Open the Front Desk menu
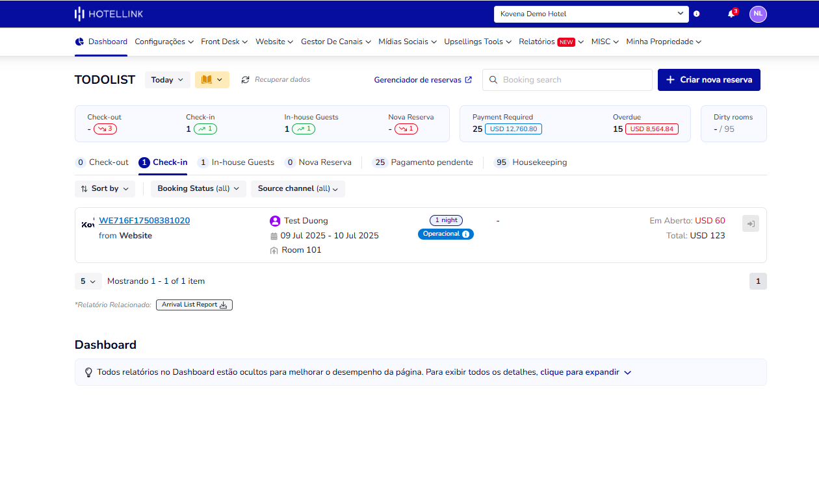 [224, 42]
